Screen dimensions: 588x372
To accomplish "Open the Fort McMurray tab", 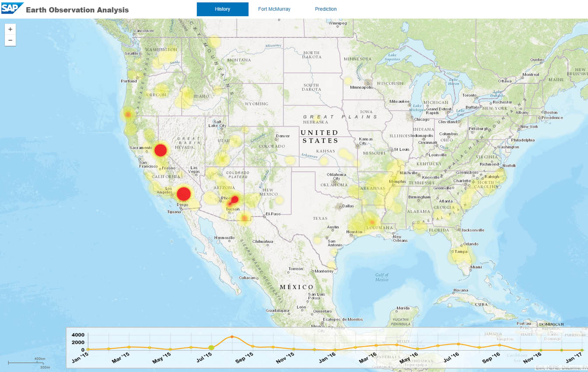I will (274, 9).
